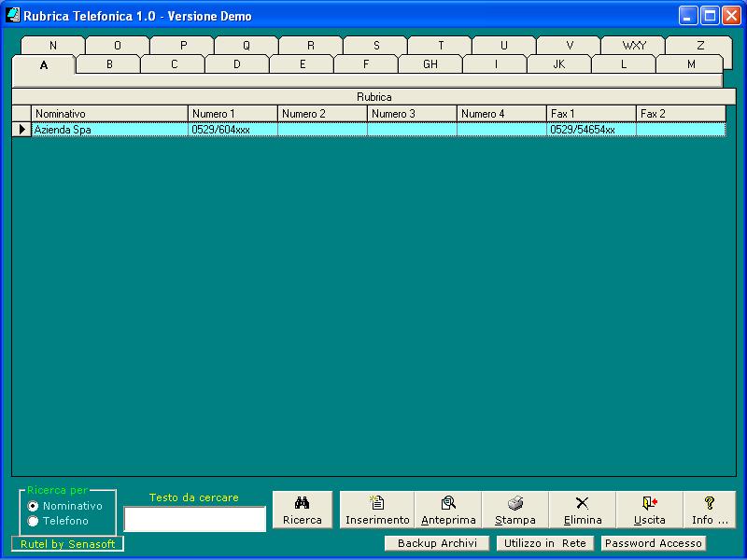This screenshot has width=747, height=560.
Task: Click the Numero 3 column header
Action: [412, 114]
